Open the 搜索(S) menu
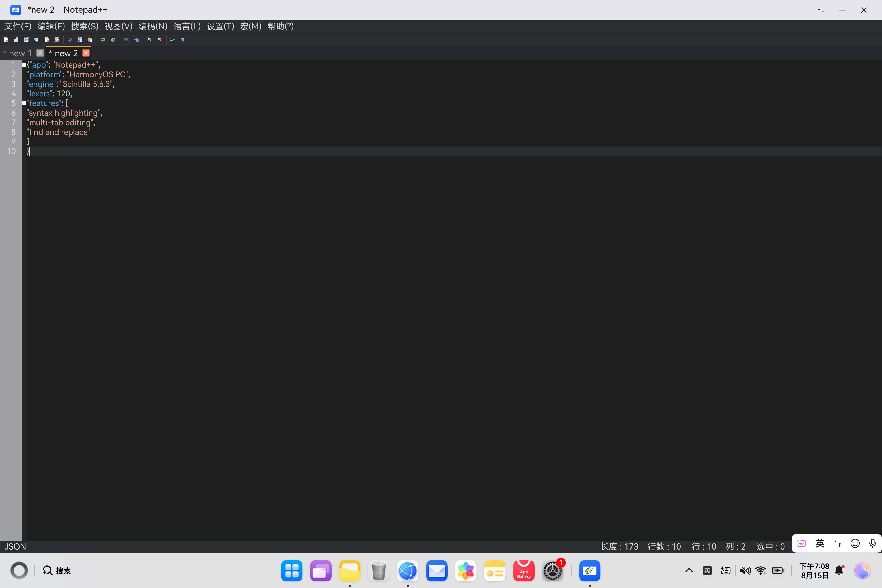Viewport: 882px width, 588px height. pos(85,26)
